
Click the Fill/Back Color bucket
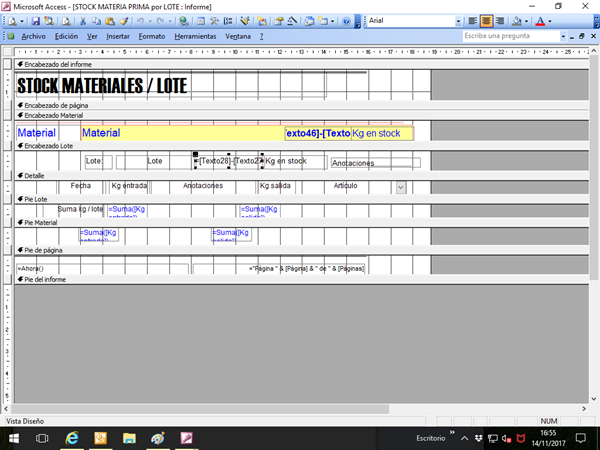point(517,21)
